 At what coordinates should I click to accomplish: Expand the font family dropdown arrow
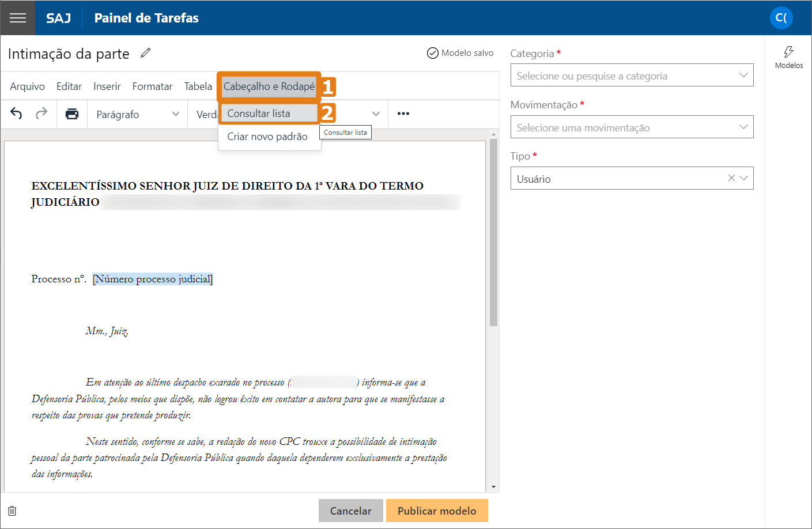376,114
